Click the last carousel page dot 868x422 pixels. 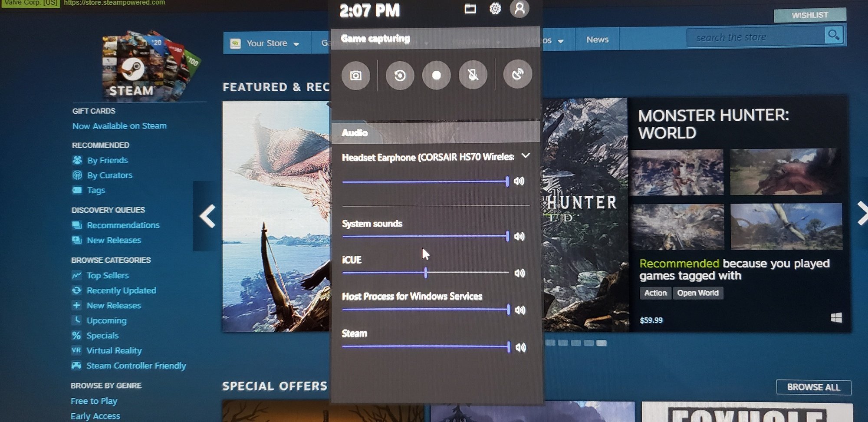coord(602,343)
